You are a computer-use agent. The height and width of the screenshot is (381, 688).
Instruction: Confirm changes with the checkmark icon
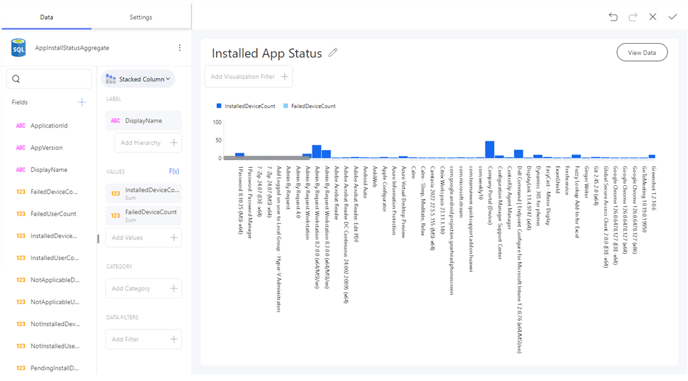point(673,17)
